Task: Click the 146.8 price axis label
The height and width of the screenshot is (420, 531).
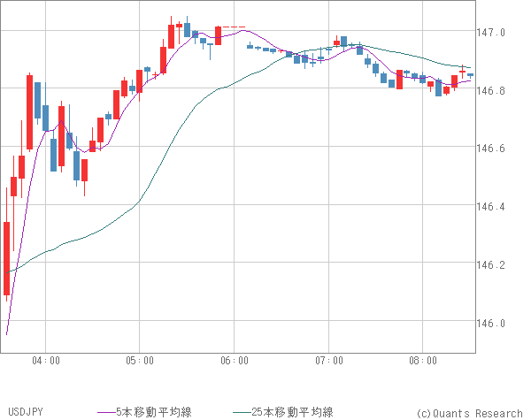Action: click(490, 91)
